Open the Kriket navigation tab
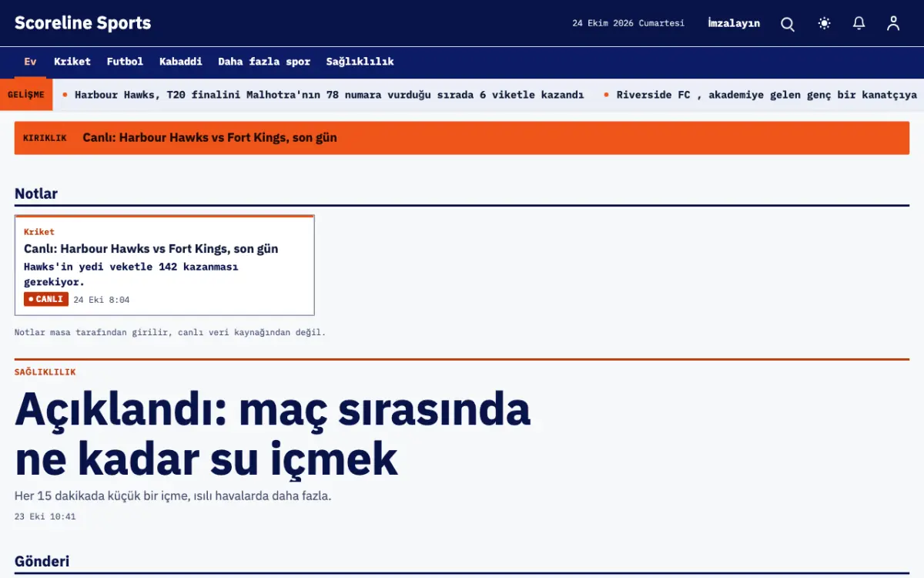The image size is (924, 578). (72, 62)
